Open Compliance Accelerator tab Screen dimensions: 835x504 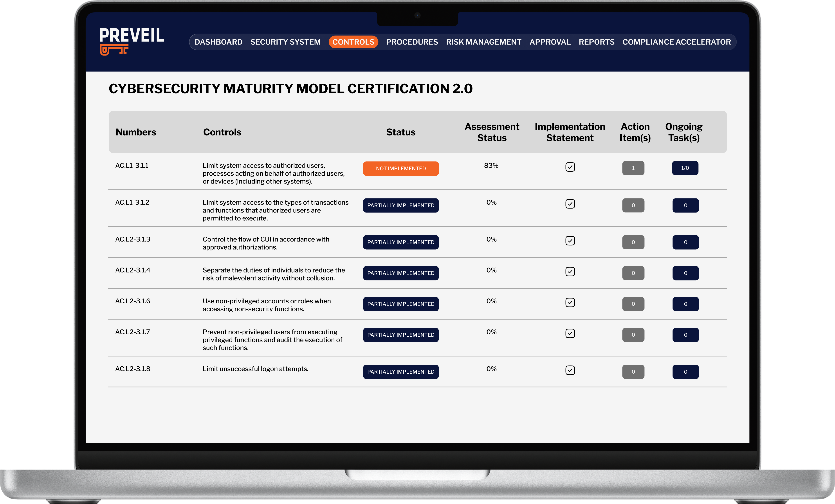677,42
